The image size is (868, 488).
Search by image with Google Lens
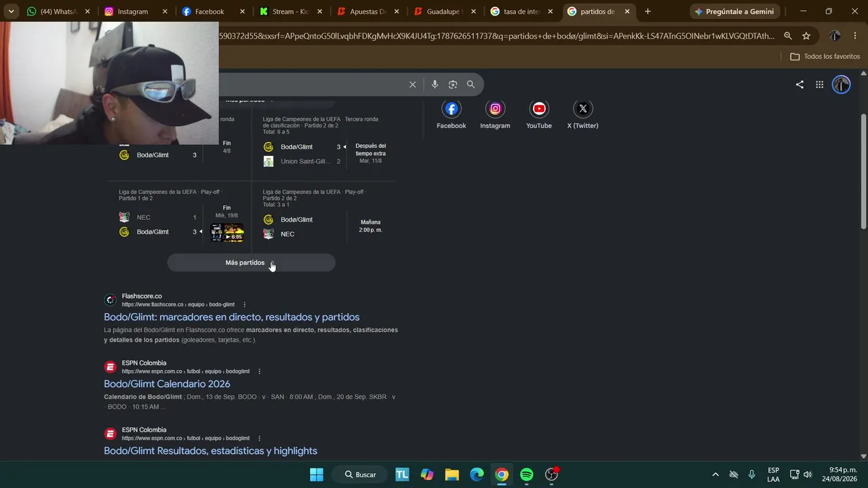[x=453, y=85]
